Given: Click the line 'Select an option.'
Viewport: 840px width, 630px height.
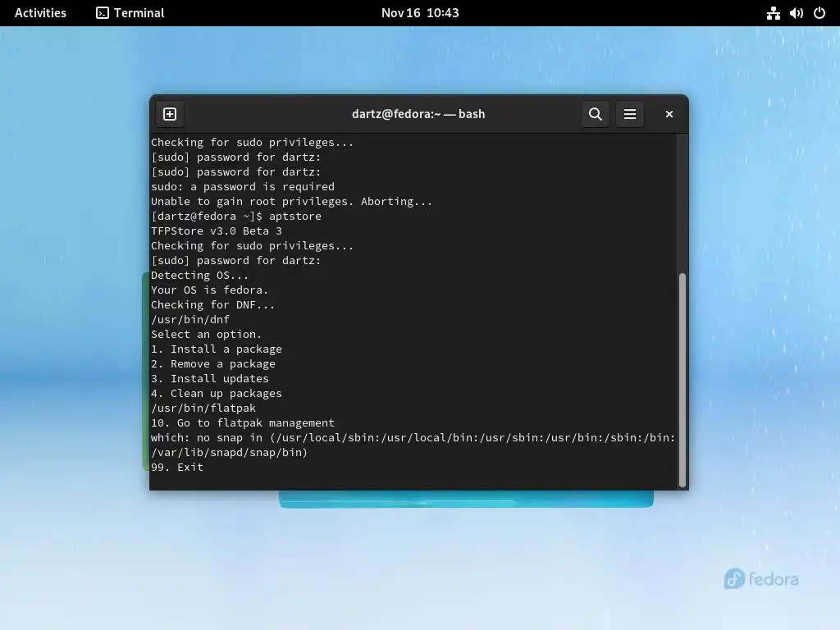Looking at the screenshot, I should point(206,335).
